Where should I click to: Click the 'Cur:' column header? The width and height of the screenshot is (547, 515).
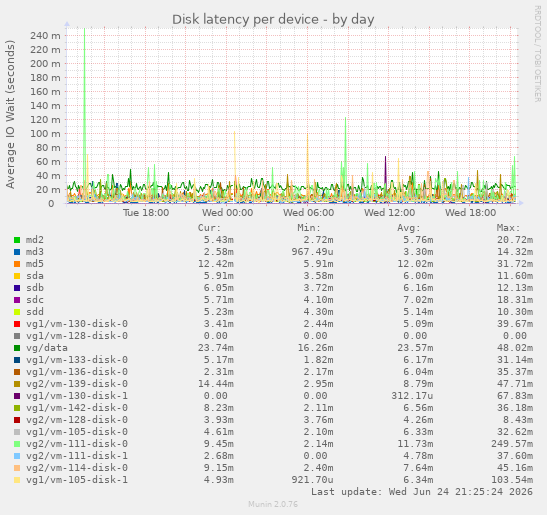click(209, 228)
